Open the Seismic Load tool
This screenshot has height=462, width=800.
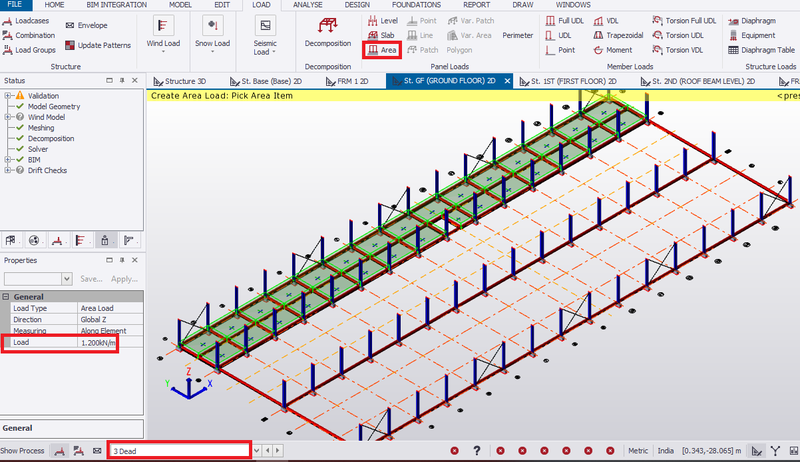(x=265, y=35)
